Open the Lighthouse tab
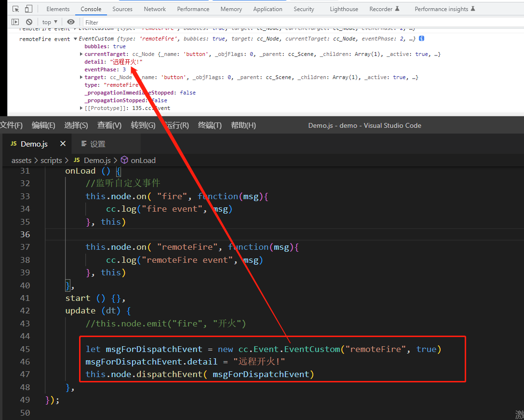524x420 pixels. [344, 9]
